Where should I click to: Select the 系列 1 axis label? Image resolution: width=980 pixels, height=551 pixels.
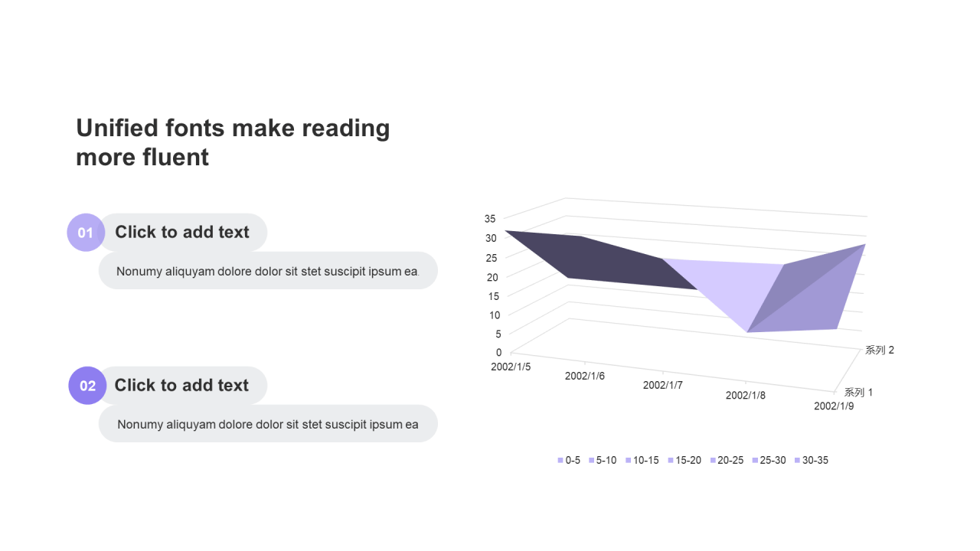click(x=858, y=392)
